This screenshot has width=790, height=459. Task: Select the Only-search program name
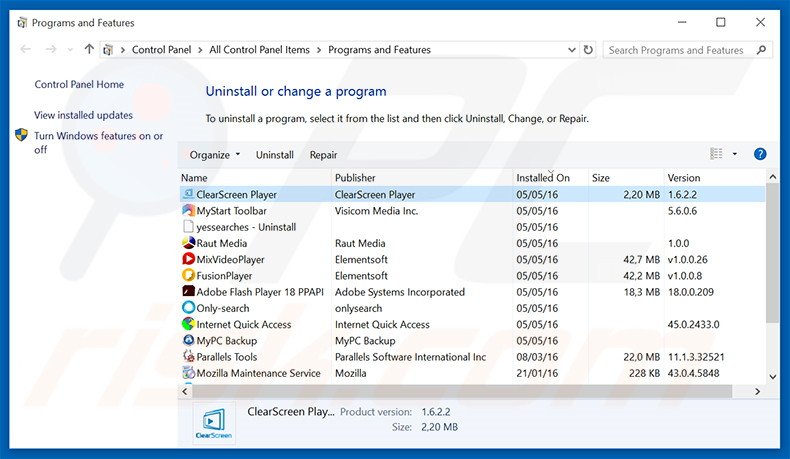[x=223, y=308]
